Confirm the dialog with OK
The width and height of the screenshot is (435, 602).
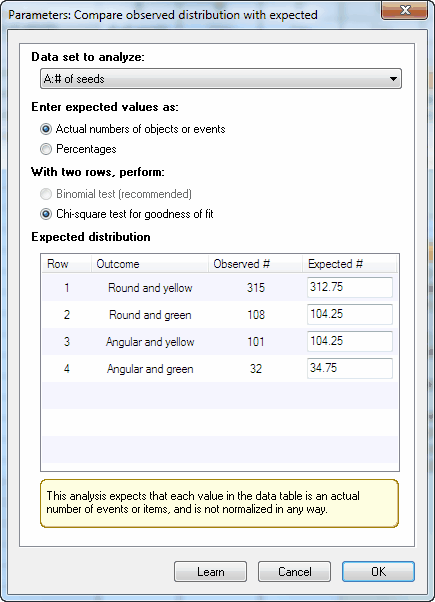coord(378,572)
